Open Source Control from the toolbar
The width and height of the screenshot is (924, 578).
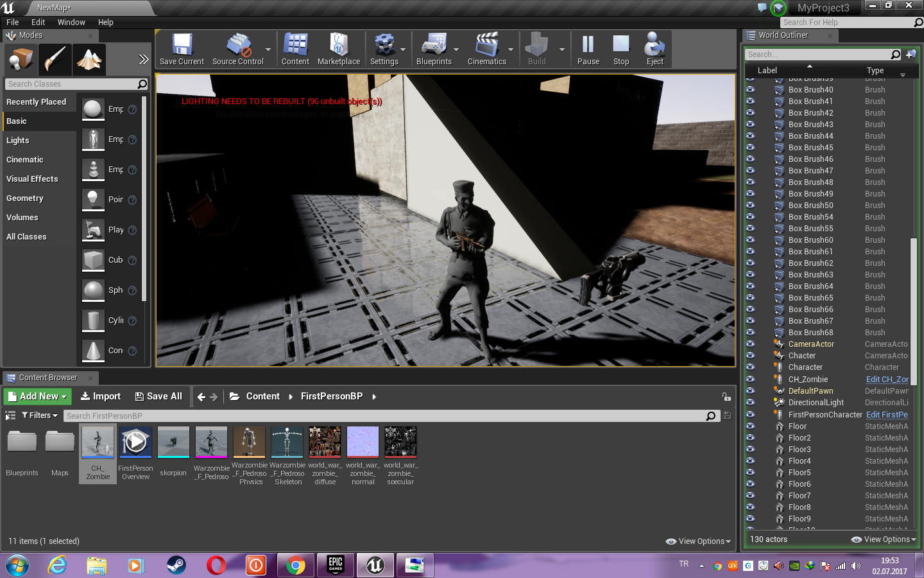238,49
